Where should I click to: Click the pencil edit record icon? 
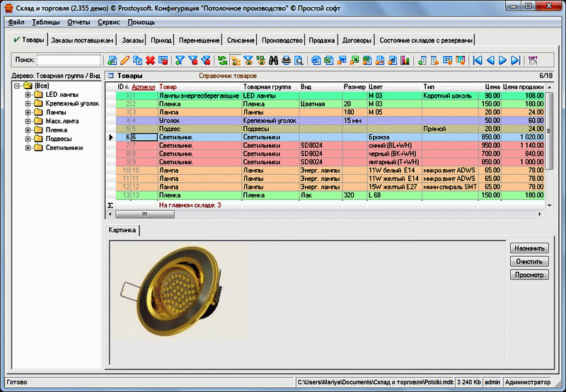125,60
